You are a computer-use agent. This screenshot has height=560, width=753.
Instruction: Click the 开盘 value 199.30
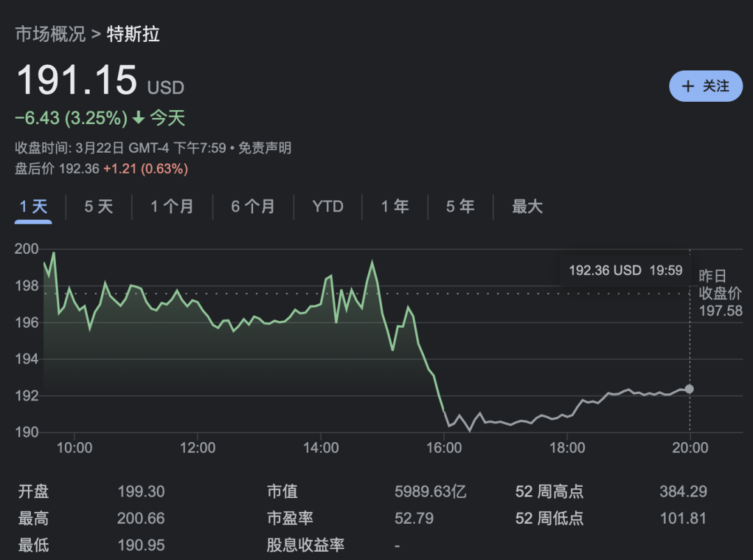141,492
